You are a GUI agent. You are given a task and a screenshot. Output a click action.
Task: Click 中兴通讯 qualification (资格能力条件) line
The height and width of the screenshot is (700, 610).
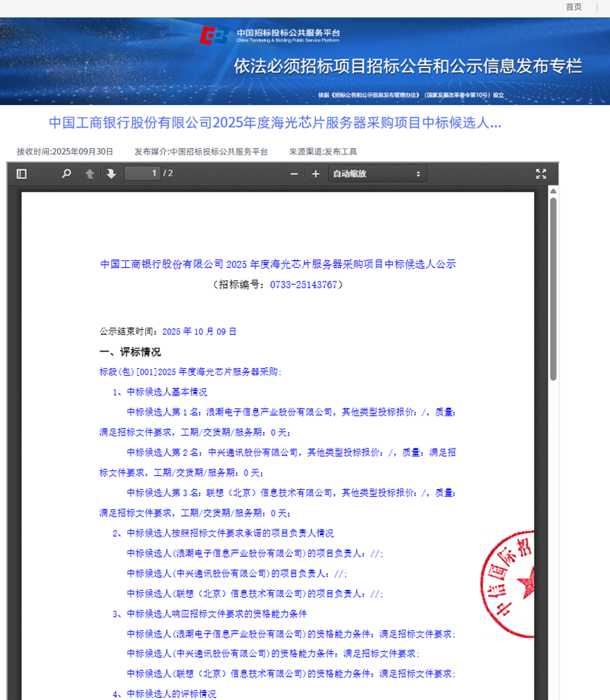point(273,653)
